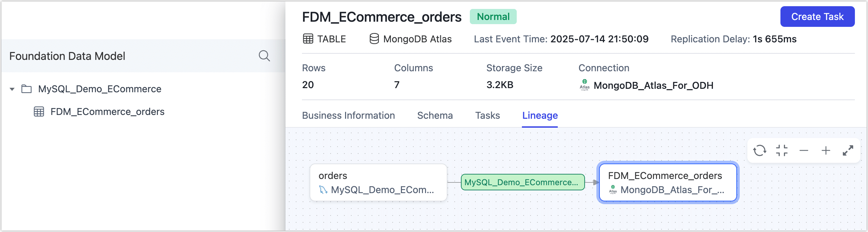Click the green MySQL_Demo_ECommerce task node
The width and height of the screenshot is (868, 232).
click(x=523, y=182)
